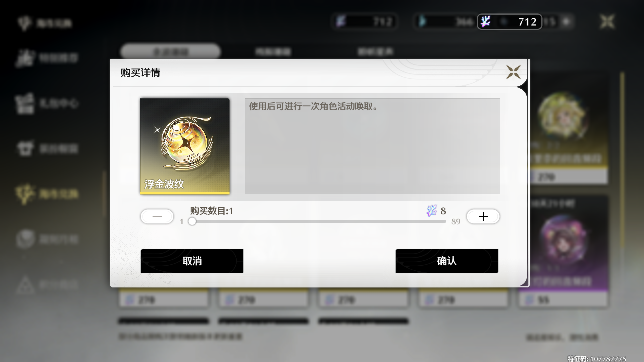
Task: Open the blurred green-haired character item card
Action: [569, 128]
